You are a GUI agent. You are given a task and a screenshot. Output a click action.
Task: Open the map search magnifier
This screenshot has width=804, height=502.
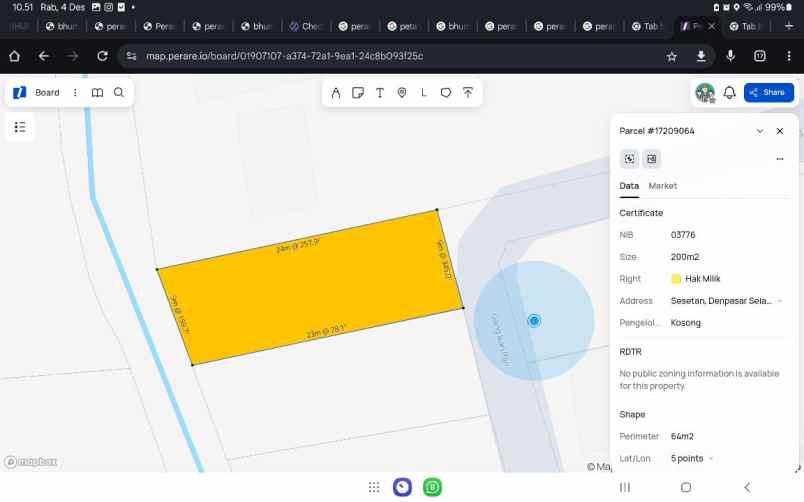(x=119, y=93)
